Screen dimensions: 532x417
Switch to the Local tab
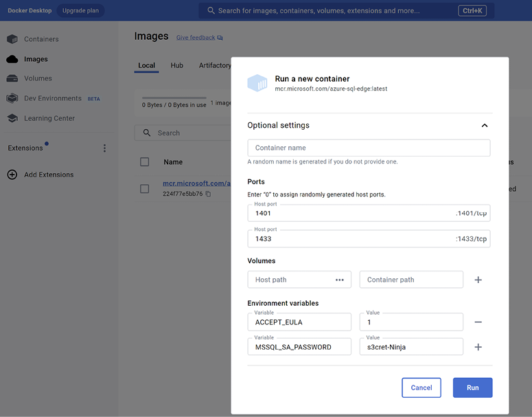[x=147, y=65]
